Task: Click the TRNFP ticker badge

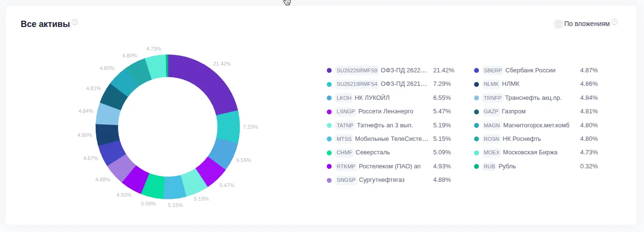Action: click(492, 98)
